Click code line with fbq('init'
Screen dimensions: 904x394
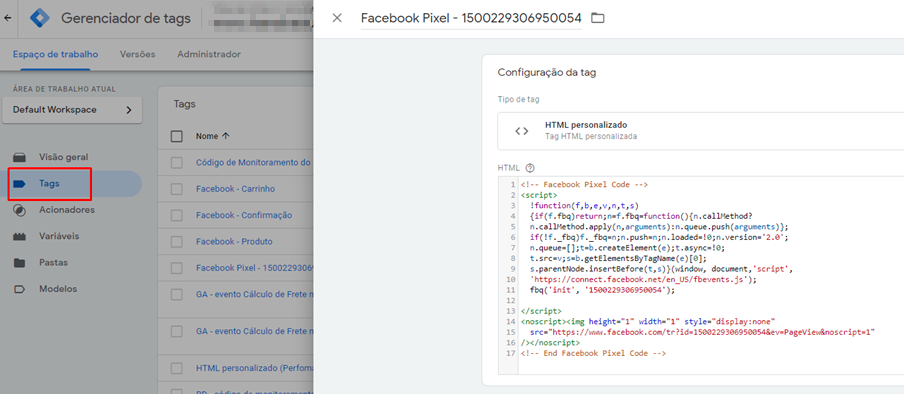(x=602, y=290)
